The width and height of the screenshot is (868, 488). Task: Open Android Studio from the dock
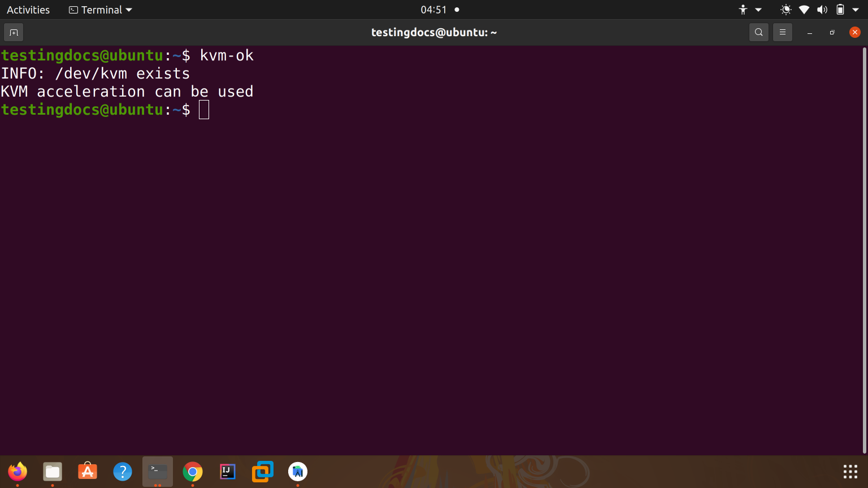point(298,471)
